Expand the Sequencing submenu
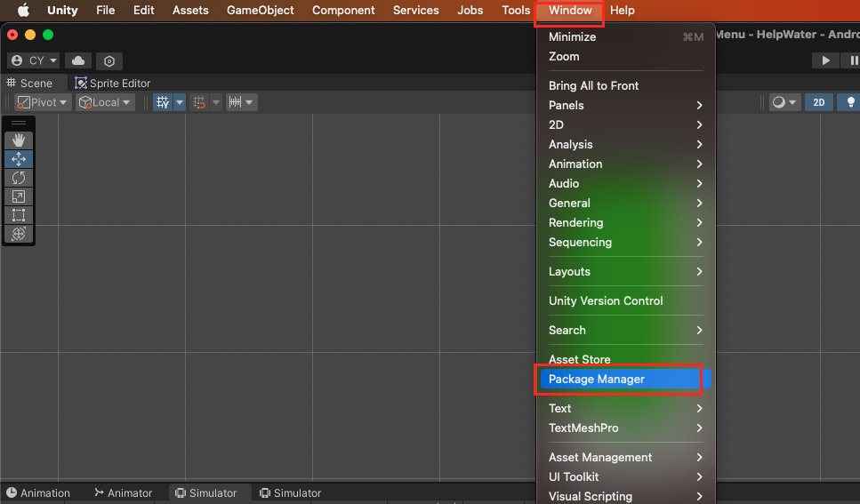This screenshot has width=860, height=504. click(x=626, y=243)
